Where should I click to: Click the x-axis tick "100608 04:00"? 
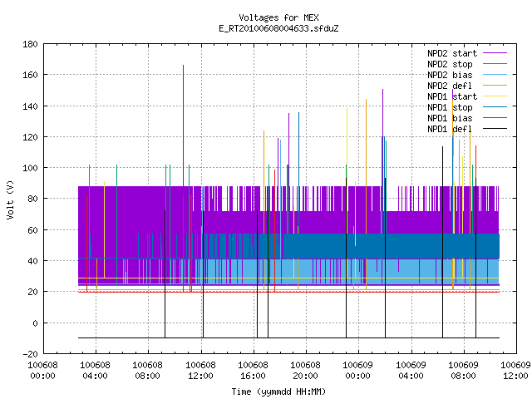pyautogui.click(x=96, y=371)
